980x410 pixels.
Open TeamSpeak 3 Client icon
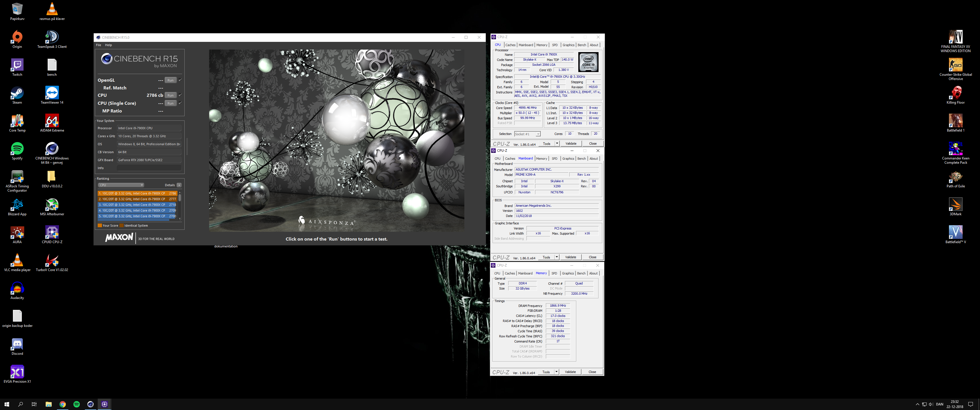[52, 40]
